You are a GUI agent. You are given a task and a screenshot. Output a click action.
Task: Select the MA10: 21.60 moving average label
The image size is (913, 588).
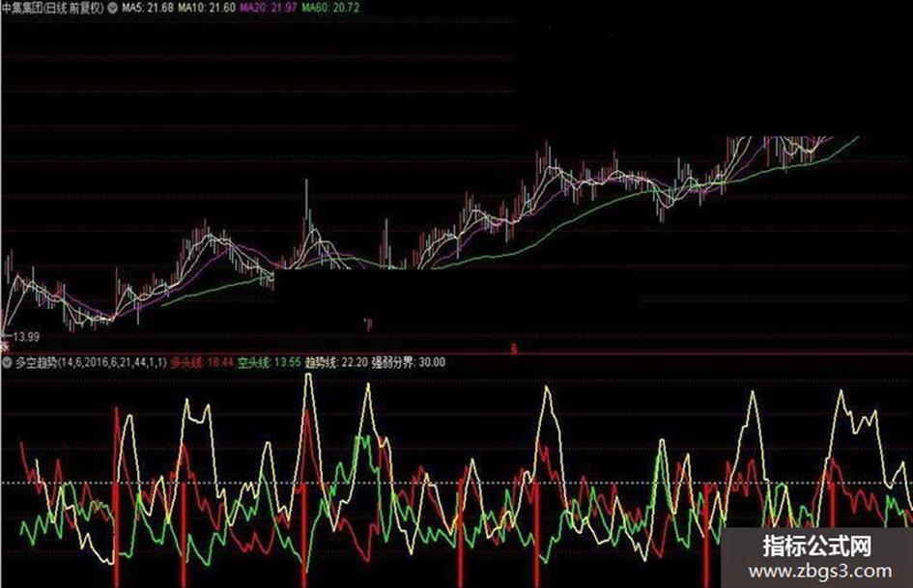click(x=207, y=8)
